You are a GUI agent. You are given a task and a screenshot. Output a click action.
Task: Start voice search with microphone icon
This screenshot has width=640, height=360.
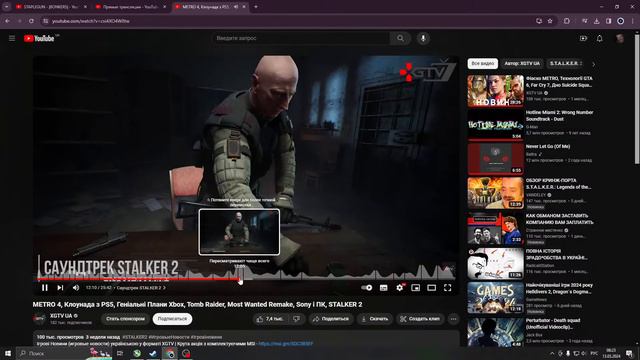(423, 38)
